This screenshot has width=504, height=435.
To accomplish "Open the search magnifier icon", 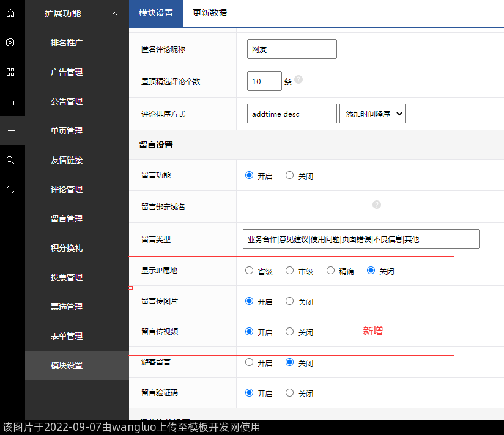I will 10,160.
